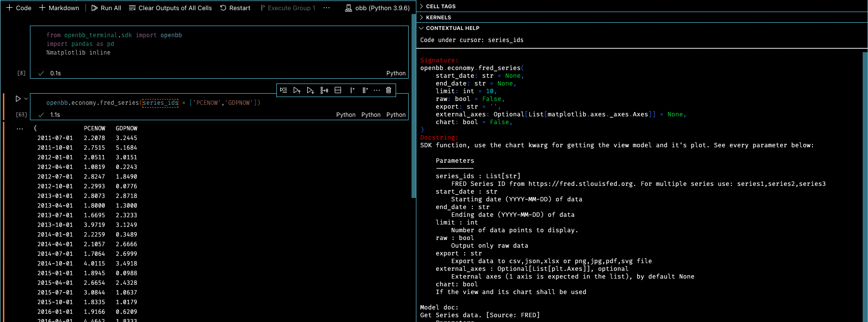Screen dimensions: 868x322
Task: Click the 2015-07-01 output row date
Action: (55, 293)
